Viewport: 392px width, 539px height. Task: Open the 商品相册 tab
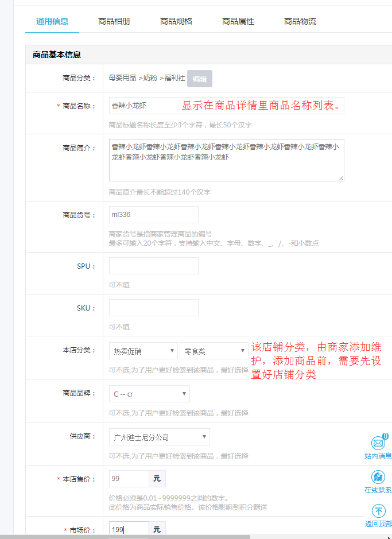pos(114,21)
